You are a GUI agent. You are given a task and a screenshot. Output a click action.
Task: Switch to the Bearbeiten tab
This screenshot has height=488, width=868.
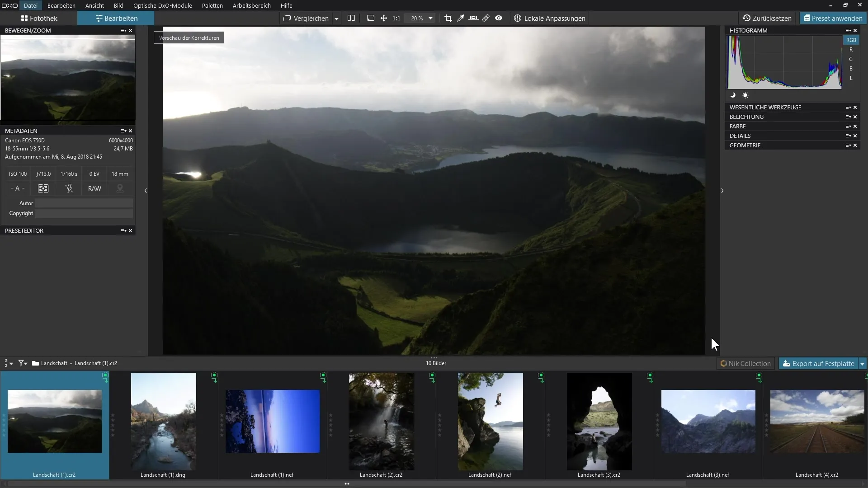[116, 19]
